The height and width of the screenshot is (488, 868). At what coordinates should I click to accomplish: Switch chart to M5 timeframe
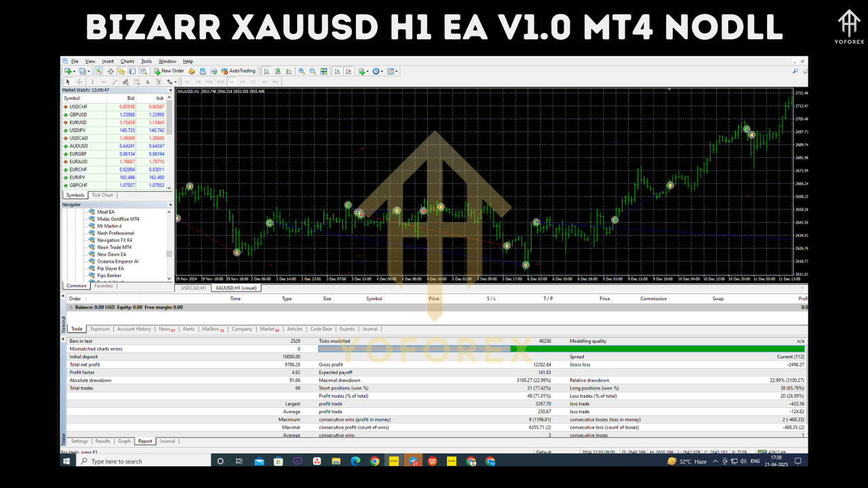coord(199,81)
